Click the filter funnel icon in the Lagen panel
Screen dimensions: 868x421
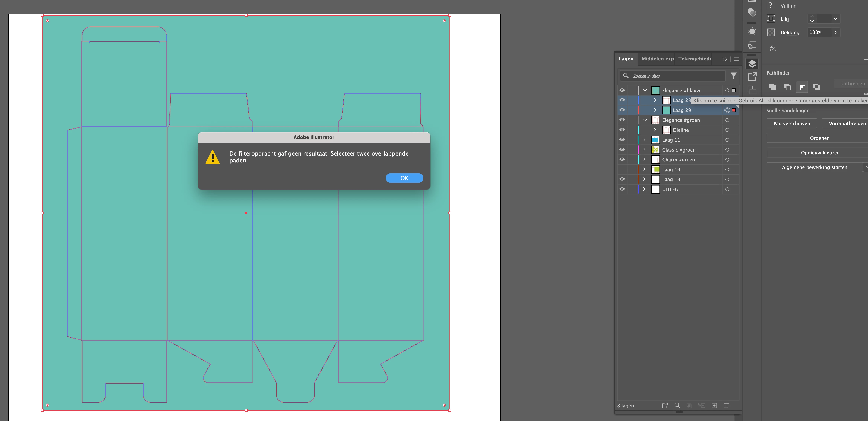[x=733, y=76]
